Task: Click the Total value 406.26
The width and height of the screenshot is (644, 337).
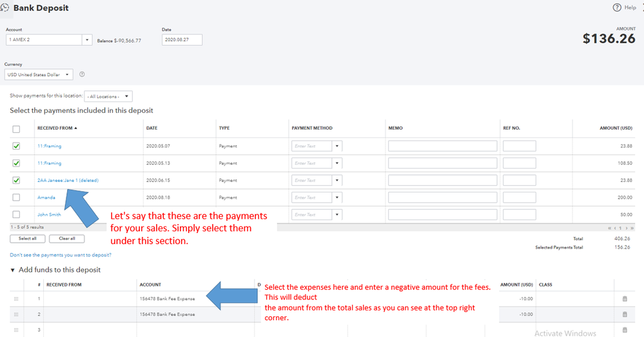Action: (x=622, y=239)
